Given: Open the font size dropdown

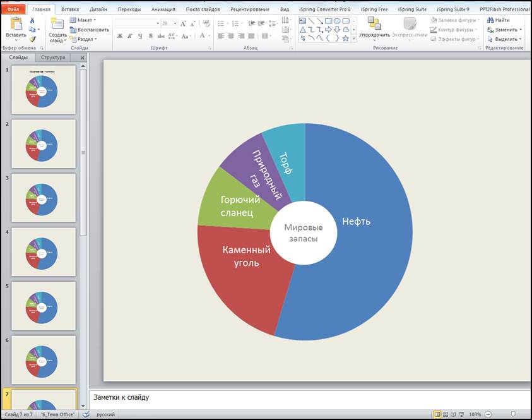Looking at the screenshot, I should 175,23.
